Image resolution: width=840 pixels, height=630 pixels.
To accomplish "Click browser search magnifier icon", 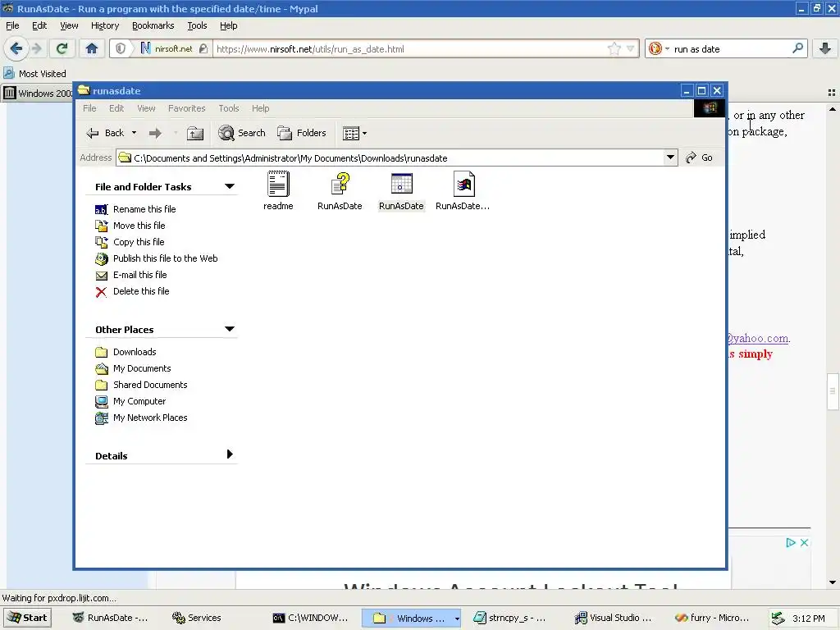I will click(797, 48).
